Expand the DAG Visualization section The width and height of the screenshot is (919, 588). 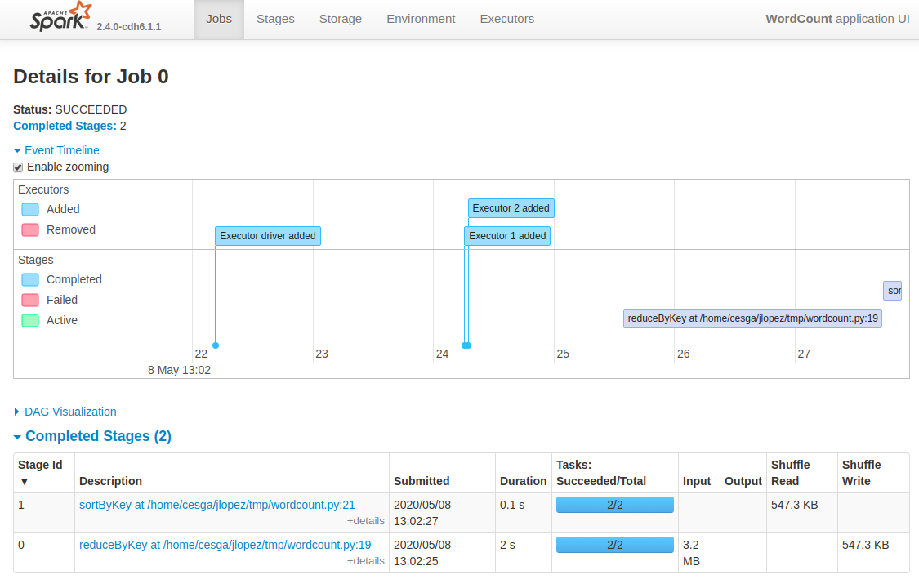pos(65,412)
